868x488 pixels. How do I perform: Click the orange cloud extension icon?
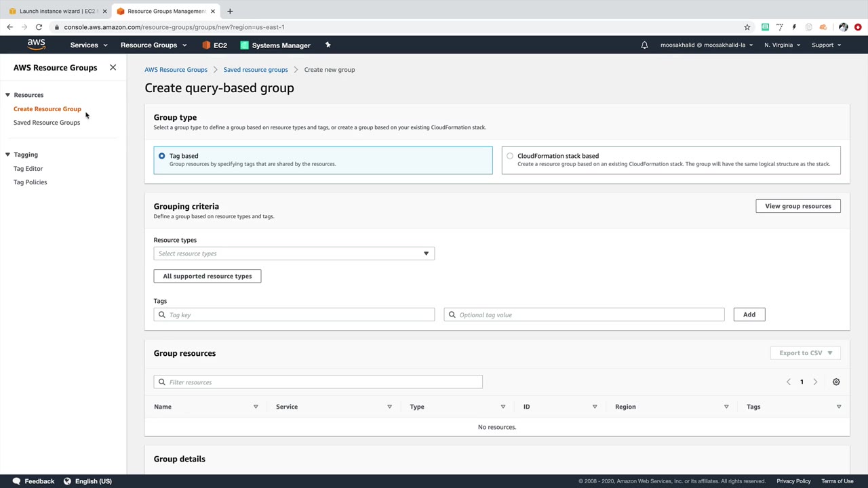click(x=823, y=27)
